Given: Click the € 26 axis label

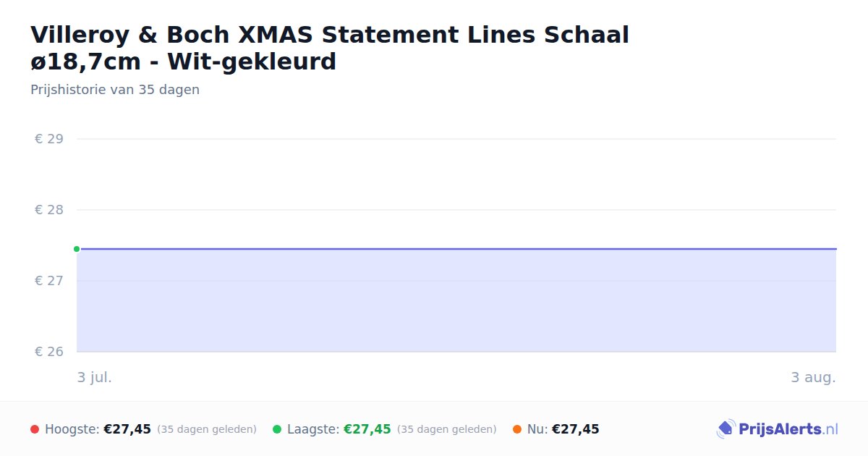Looking at the screenshot, I should [x=49, y=352].
